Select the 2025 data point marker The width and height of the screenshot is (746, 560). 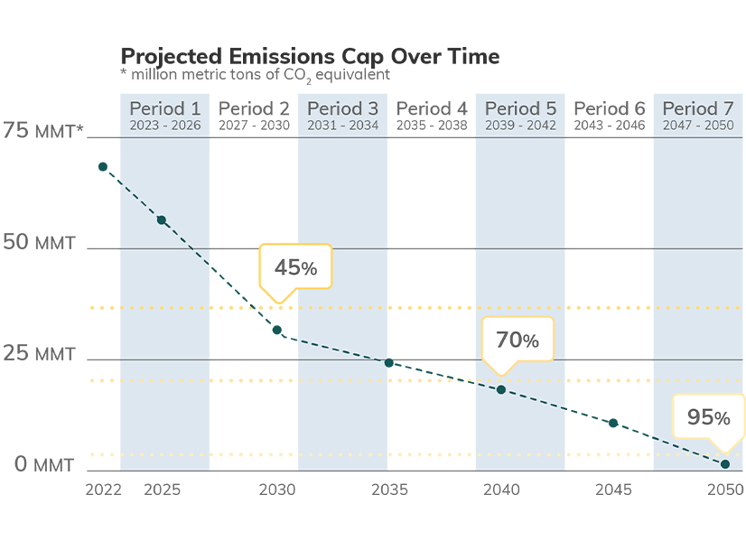[162, 219]
